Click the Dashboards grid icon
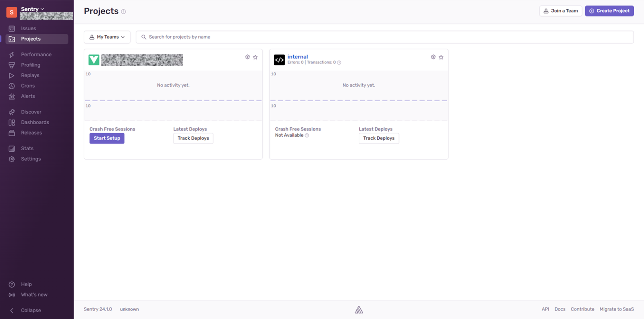 (12, 122)
